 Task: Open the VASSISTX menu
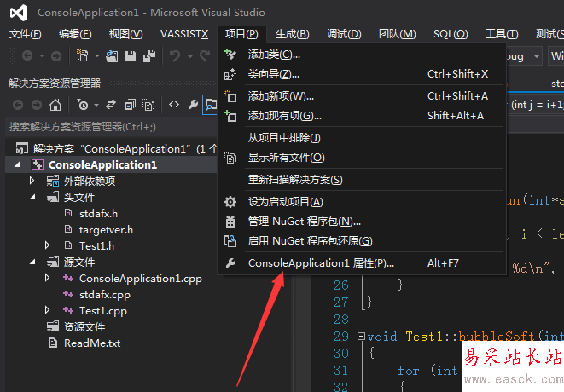(184, 34)
